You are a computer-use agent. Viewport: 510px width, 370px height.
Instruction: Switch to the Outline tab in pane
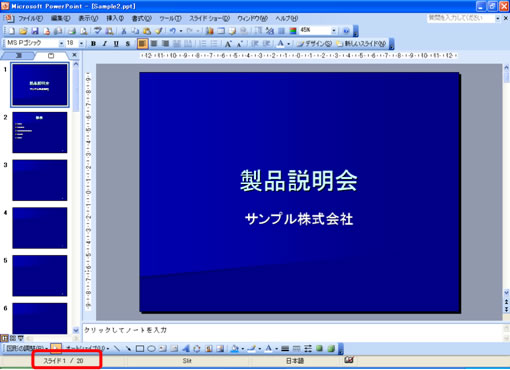click(x=19, y=55)
